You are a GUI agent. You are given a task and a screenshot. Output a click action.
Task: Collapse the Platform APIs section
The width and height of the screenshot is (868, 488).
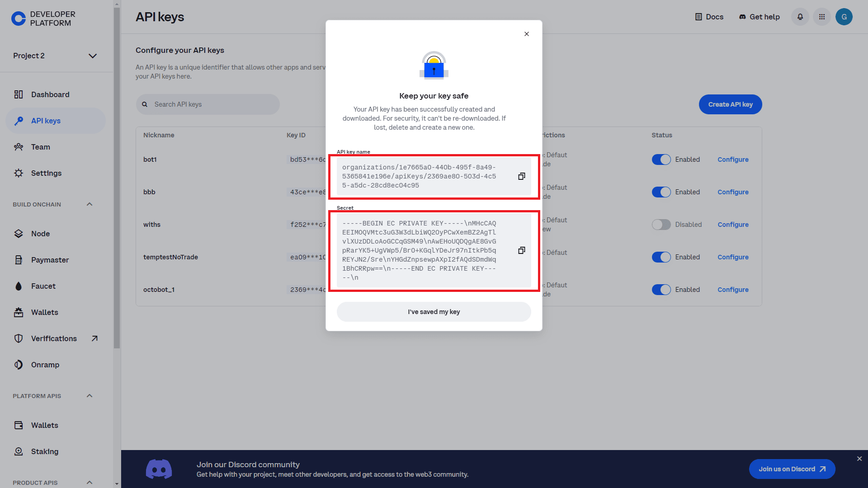[90, 396]
